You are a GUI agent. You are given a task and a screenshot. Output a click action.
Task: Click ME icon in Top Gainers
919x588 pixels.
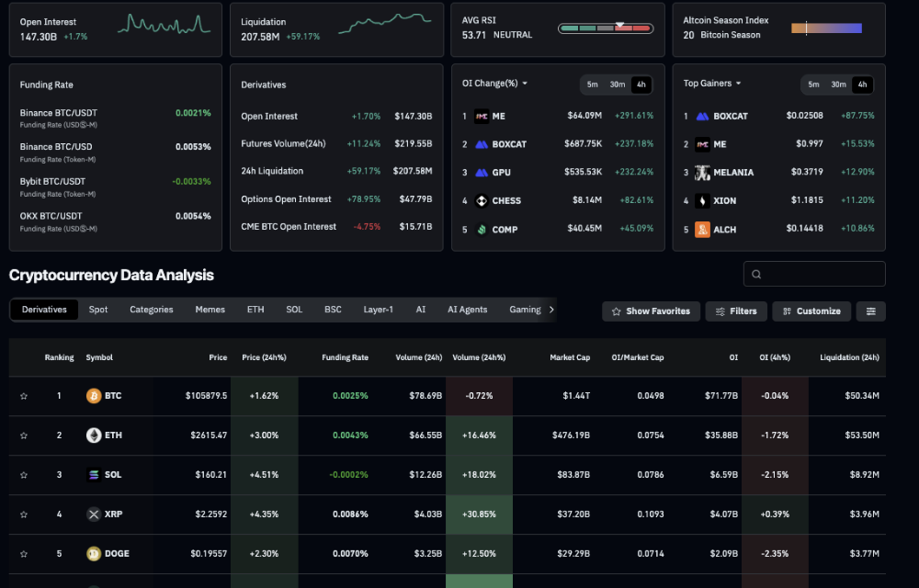(702, 144)
